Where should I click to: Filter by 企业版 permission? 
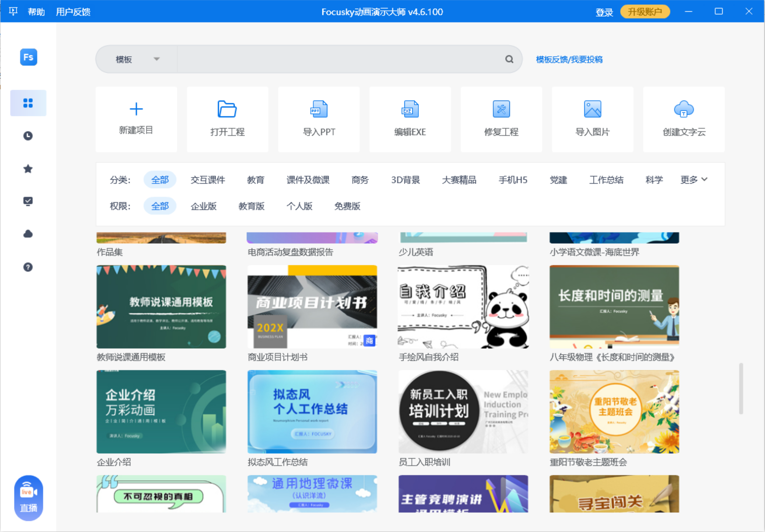[x=204, y=206]
